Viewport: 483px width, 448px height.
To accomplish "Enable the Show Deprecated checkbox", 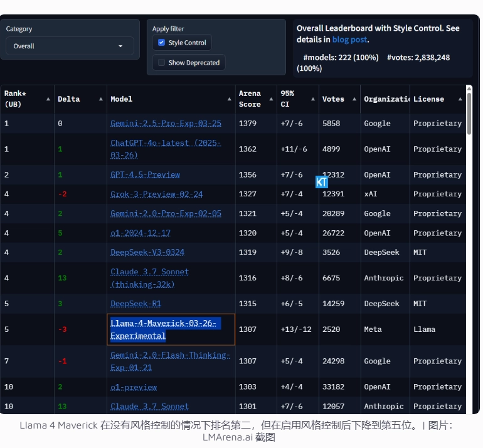I will click(161, 63).
